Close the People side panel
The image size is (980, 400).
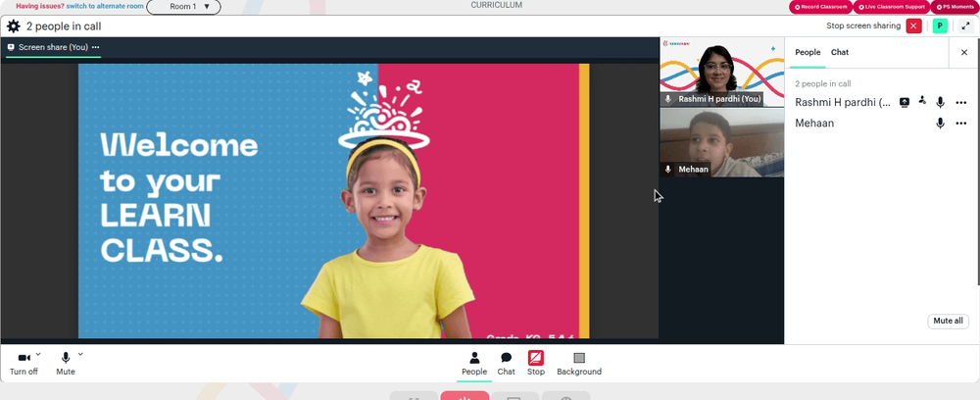click(963, 53)
